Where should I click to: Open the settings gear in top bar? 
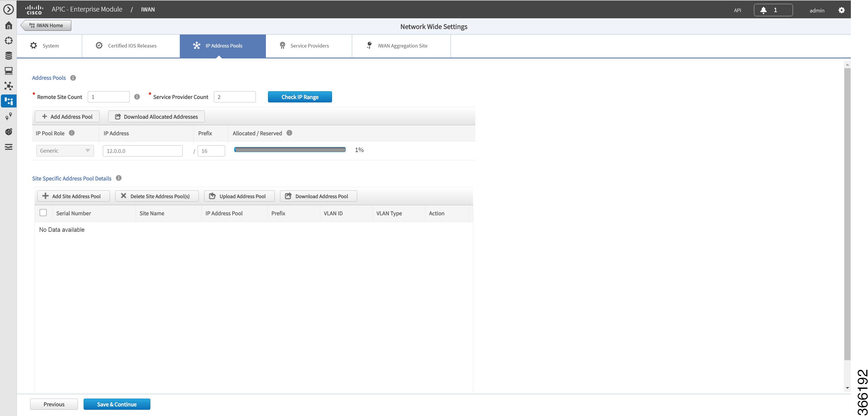(x=841, y=10)
